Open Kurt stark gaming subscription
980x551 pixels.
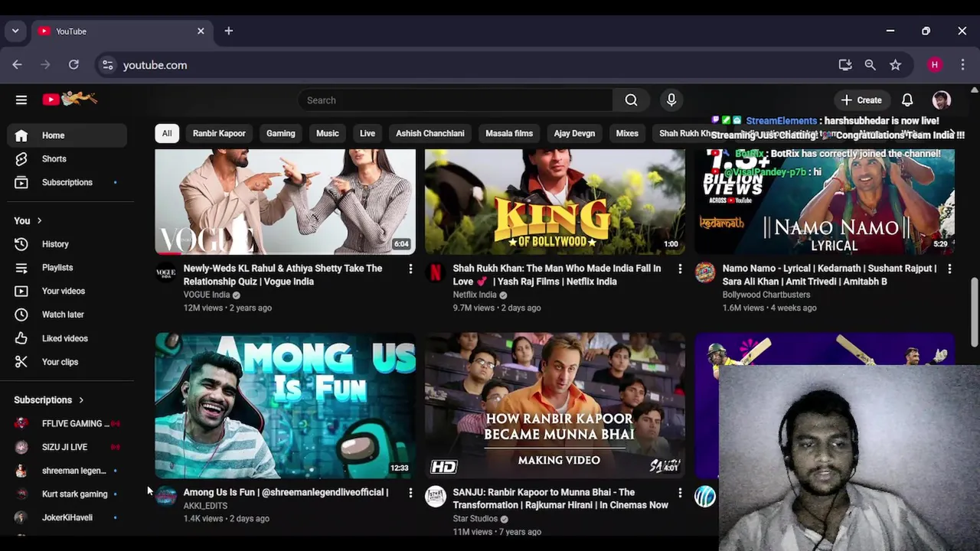67,494
